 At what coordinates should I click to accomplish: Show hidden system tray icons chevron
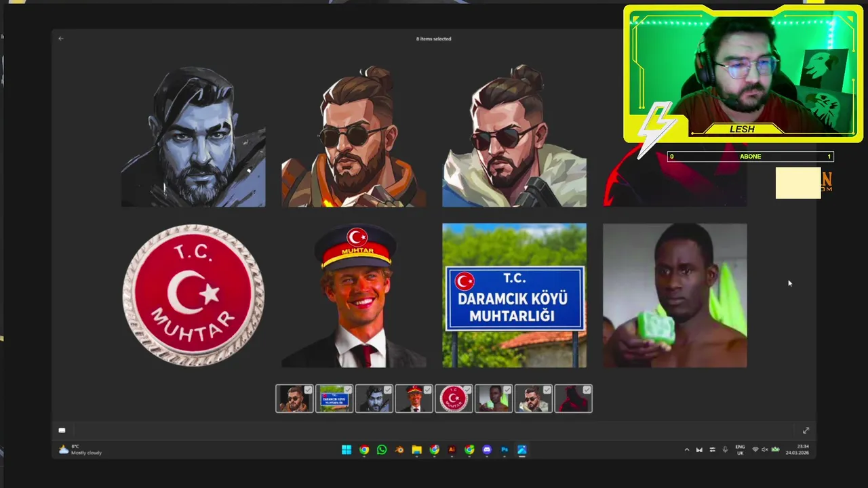687,449
